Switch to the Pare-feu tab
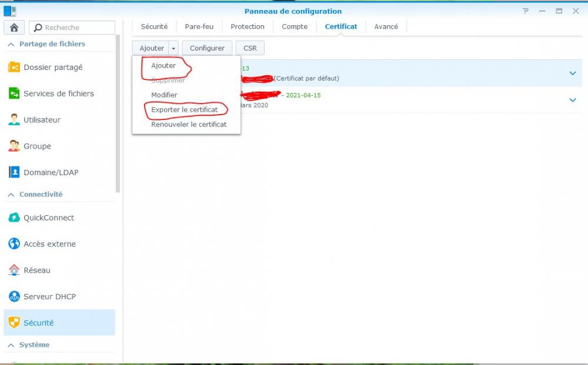This screenshot has height=365, width=588. [199, 26]
